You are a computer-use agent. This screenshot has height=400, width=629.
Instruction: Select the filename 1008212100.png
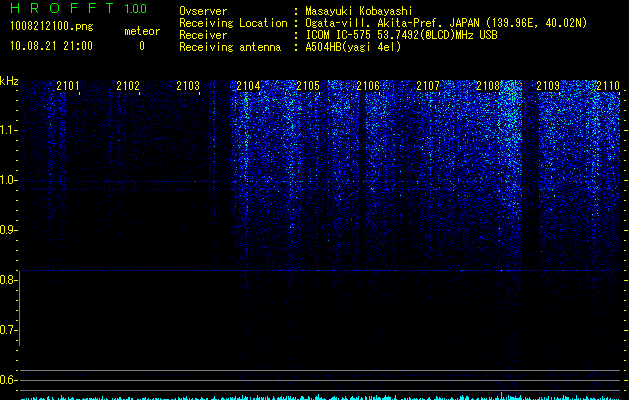[x=52, y=26]
